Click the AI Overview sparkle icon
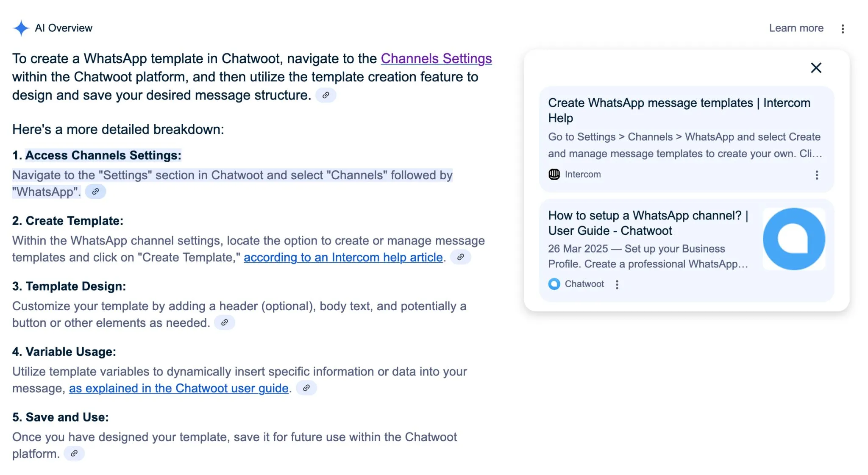The height and width of the screenshot is (475, 868). coord(21,28)
